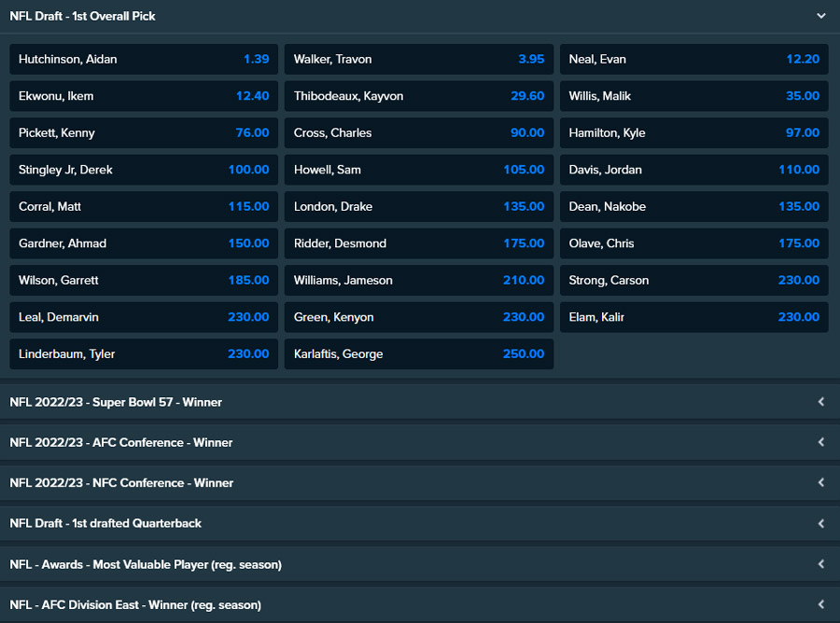Pick Hamilton, Kyle at 97.00
The height and width of the screenshot is (623, 840).
pos(694,132)
